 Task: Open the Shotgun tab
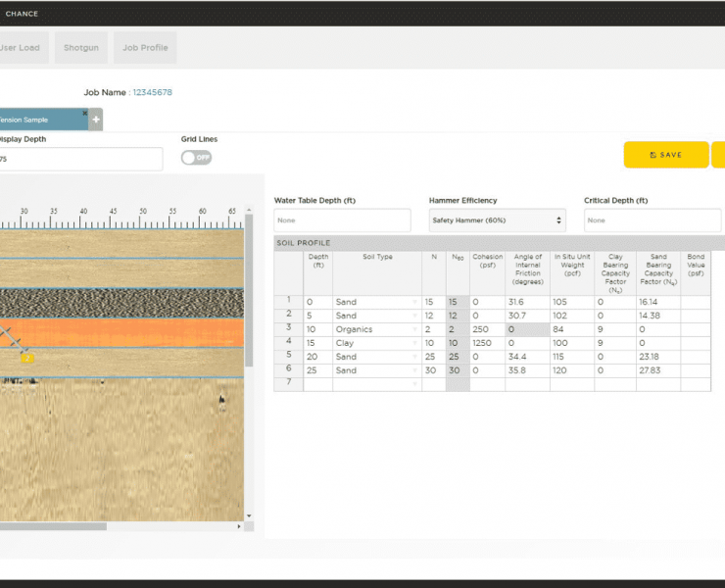point(80,47)
